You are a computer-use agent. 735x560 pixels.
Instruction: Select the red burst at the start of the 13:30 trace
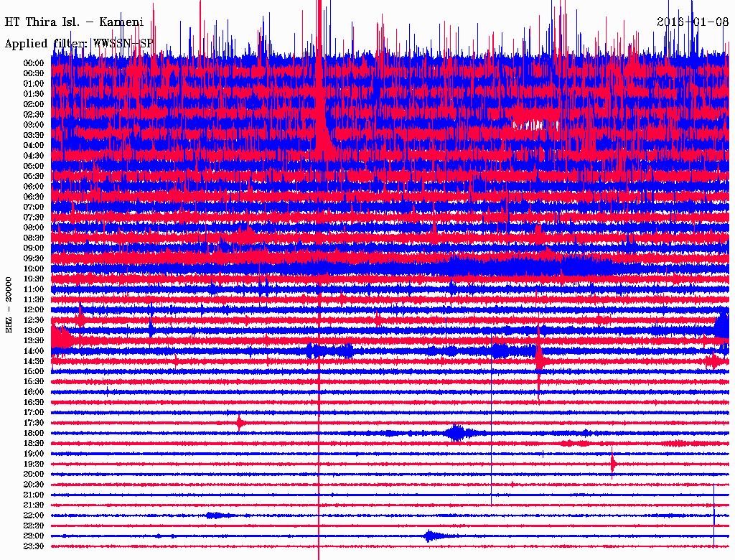point(62,337)
